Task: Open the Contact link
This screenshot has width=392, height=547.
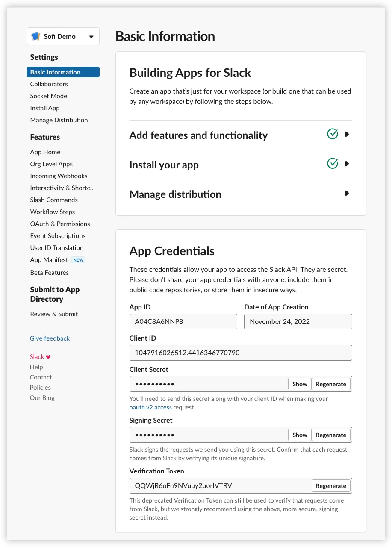Action: pyautogui.click(x=41, y=377)
